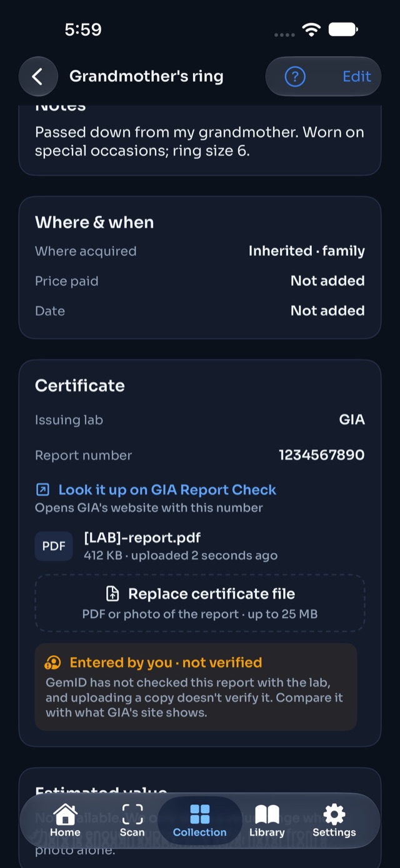Tap Not added beside Price paid
This screenshot has height=868, width=400.
pos(327,281)
